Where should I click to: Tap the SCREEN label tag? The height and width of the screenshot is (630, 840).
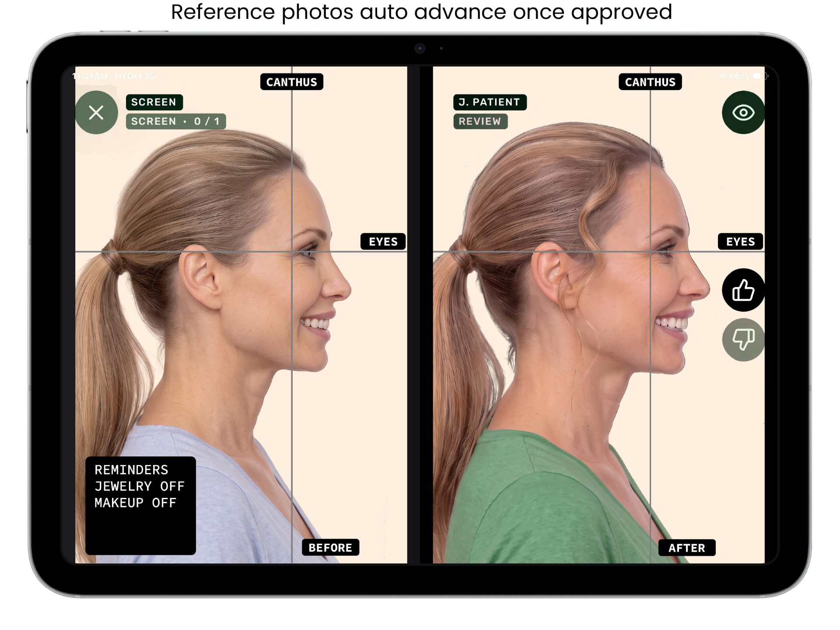154,102
